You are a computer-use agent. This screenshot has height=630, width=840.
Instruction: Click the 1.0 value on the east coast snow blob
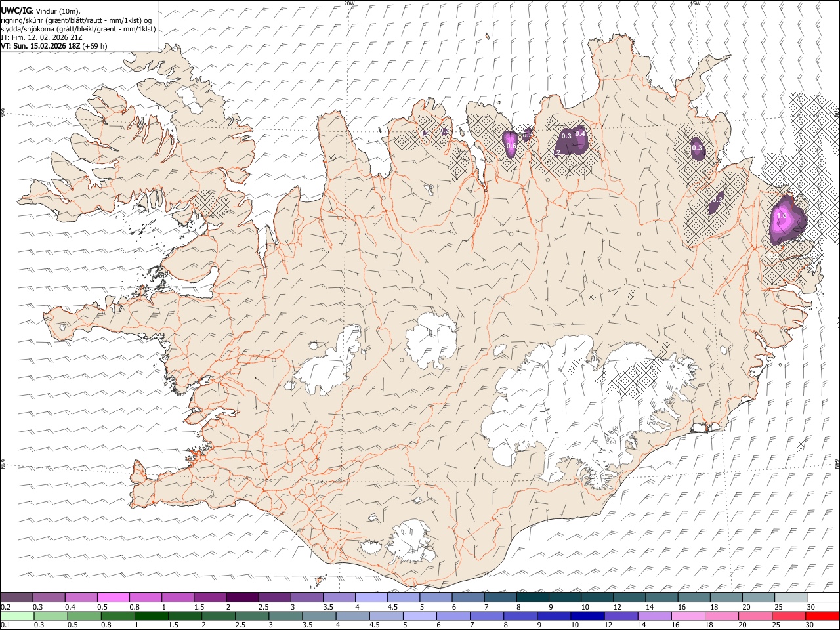(782, 215)
